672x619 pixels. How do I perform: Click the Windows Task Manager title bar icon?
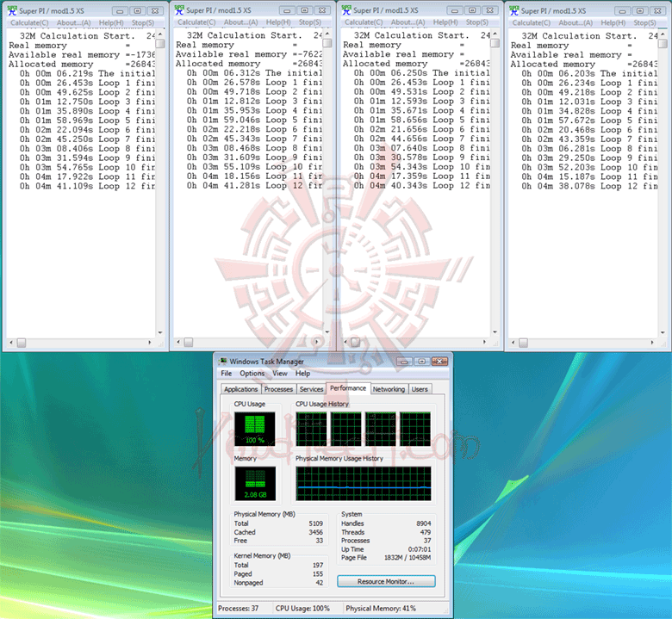point(223,361)
